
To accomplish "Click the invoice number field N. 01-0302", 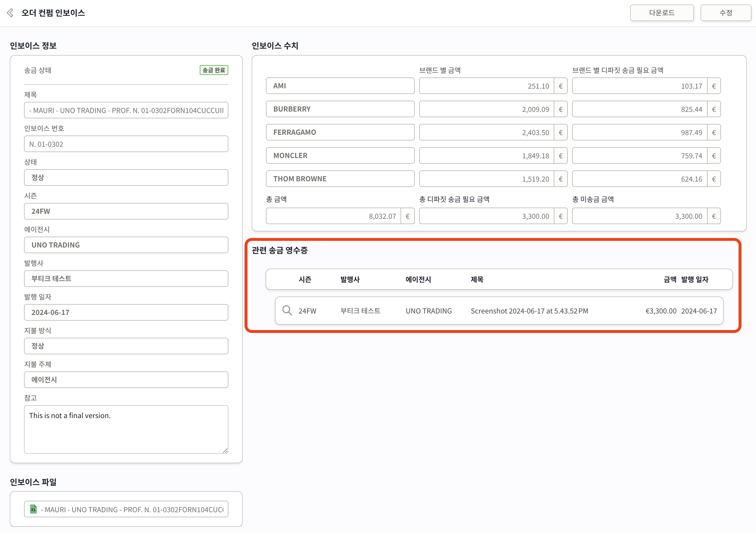I will tap(126, 144).
